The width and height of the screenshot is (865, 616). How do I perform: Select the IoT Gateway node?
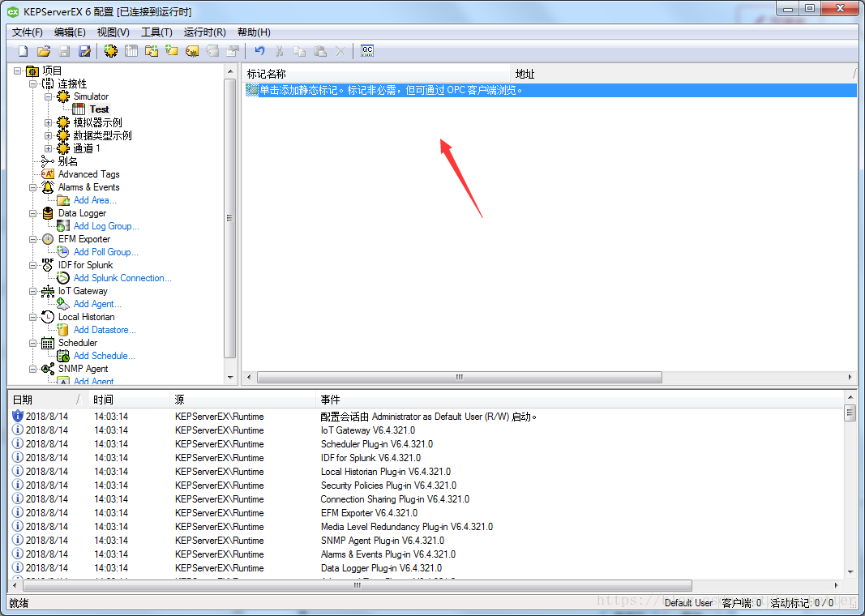[83, 291]
